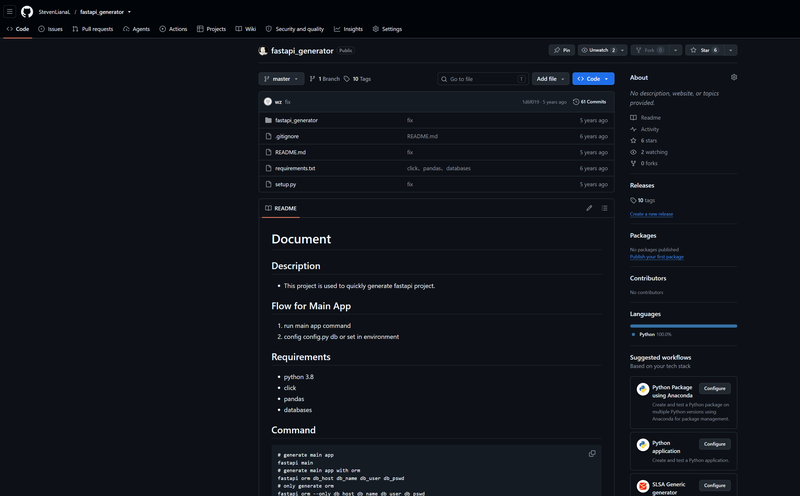Expand the Fork options dropdown arrow
The image size is (800, 496).
tap(676, 50)
